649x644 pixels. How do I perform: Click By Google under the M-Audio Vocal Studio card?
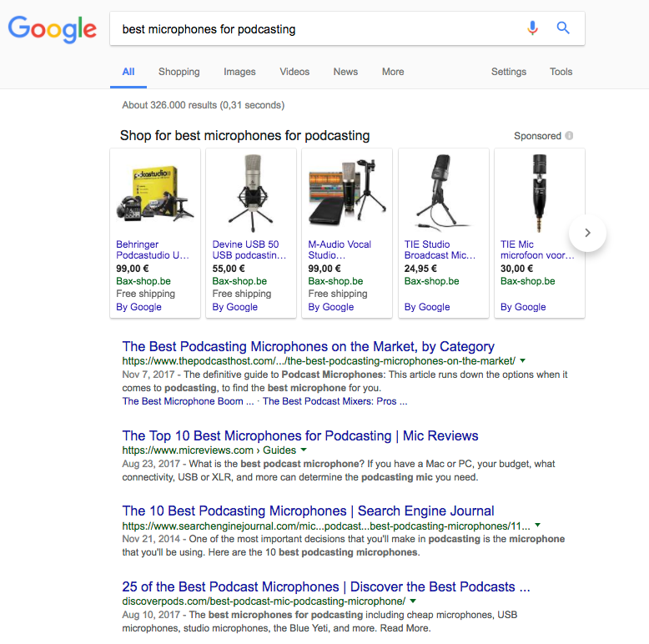(x=330, y=307)
